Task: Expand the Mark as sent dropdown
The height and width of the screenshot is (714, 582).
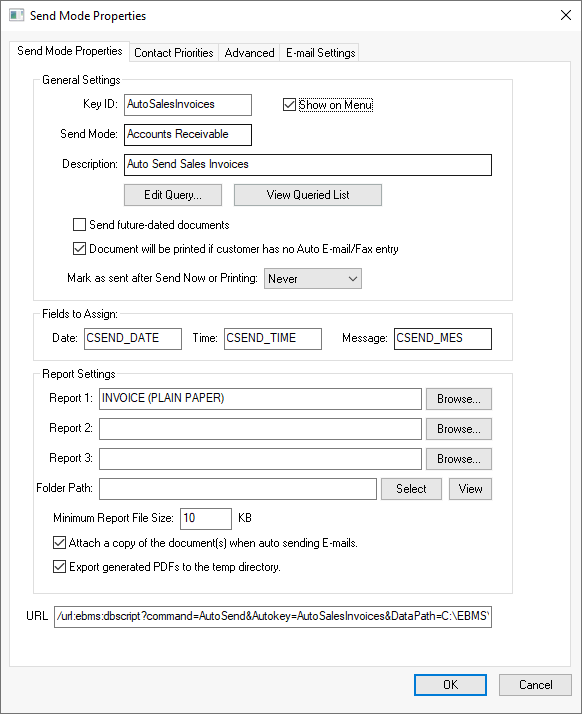Action: click(x=313, y=279)
